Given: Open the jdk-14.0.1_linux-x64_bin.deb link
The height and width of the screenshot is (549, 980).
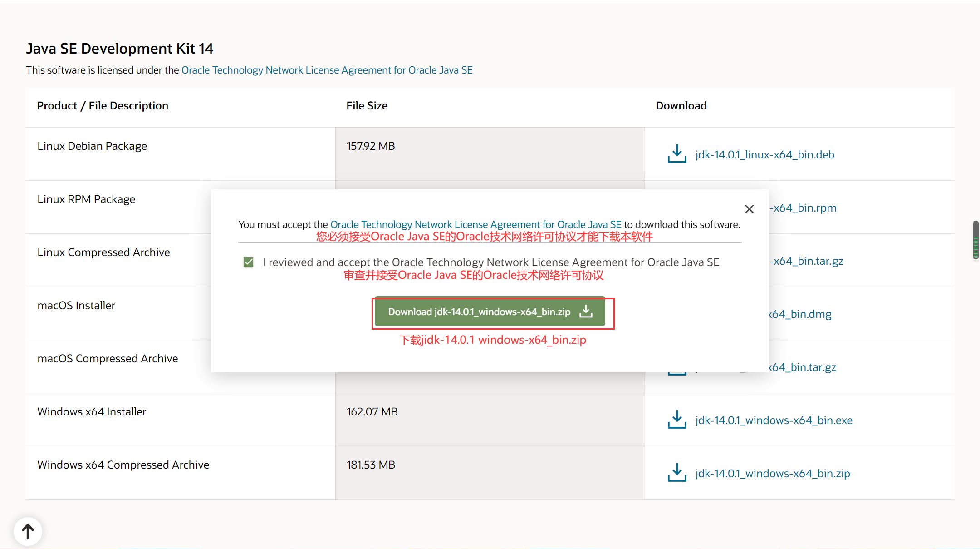Looking at the screenshot, I should pyautogui.click(x=764, y=155).
